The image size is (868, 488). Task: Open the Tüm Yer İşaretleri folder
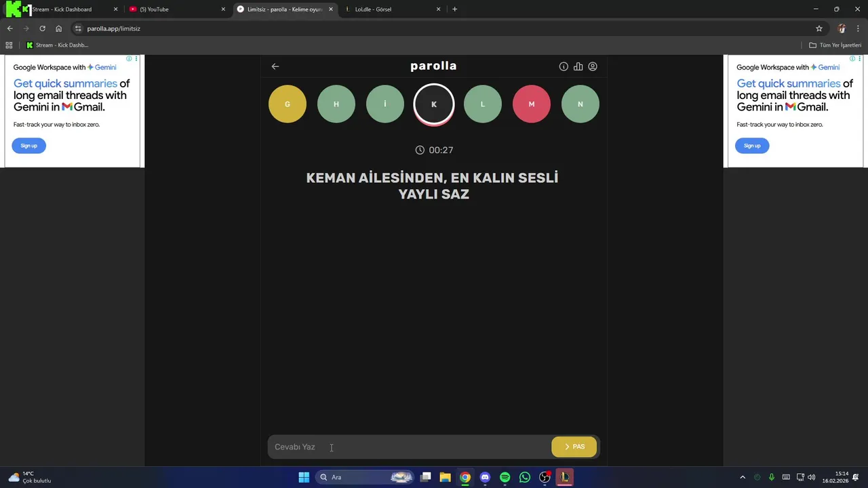[x=835, y=45]
